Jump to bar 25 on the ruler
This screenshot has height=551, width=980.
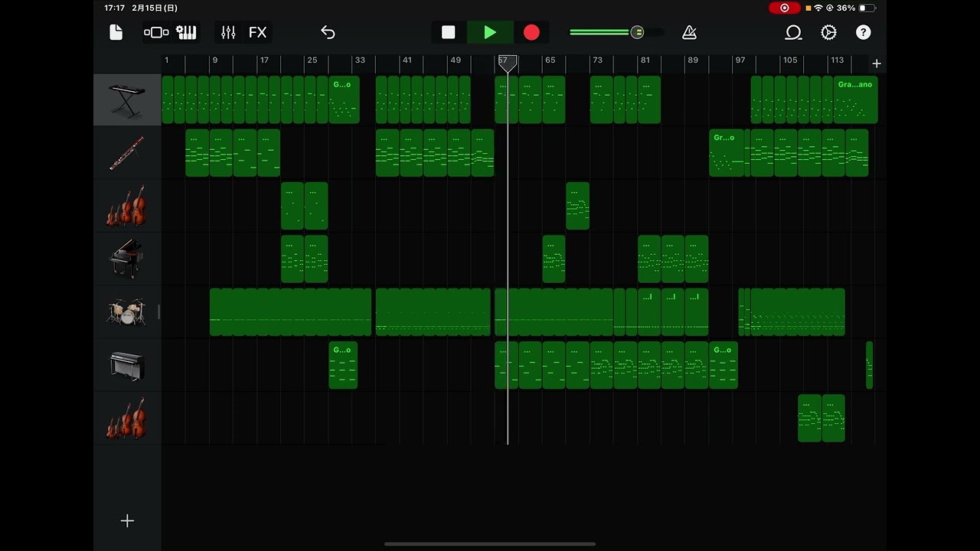click(312, 60)
